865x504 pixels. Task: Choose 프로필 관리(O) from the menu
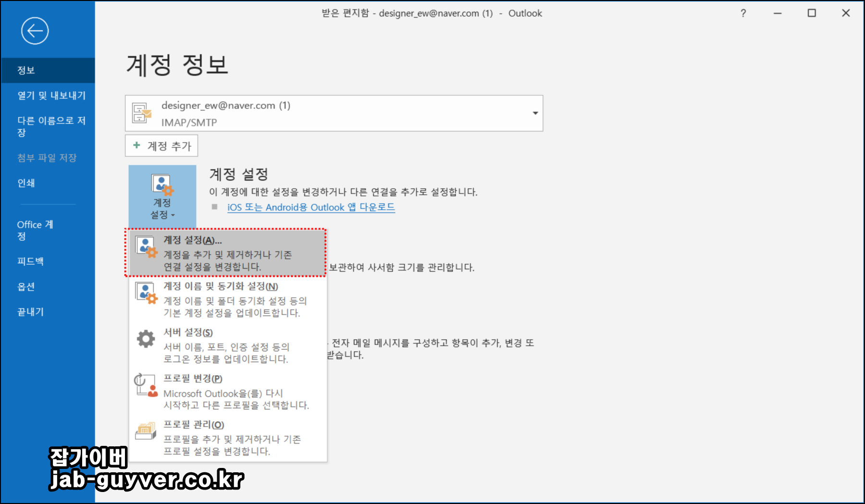pyautogui.click(x=228, y=438)
